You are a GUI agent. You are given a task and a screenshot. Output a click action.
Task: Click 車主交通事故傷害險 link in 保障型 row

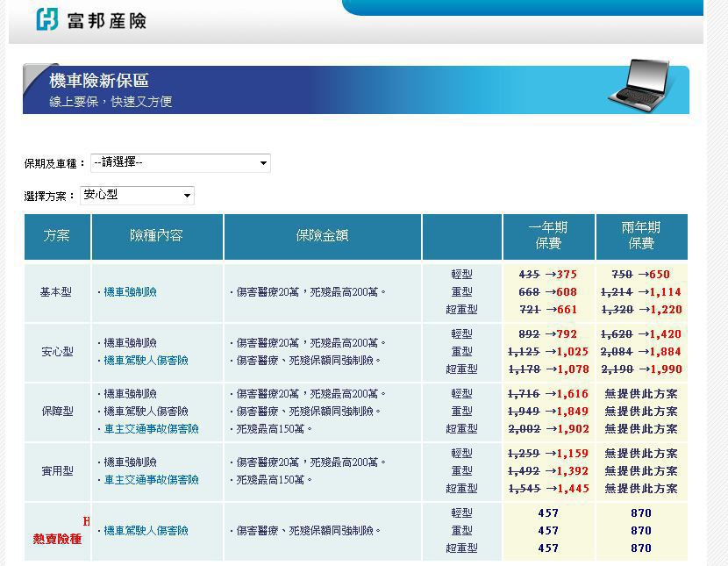[151, 429]
